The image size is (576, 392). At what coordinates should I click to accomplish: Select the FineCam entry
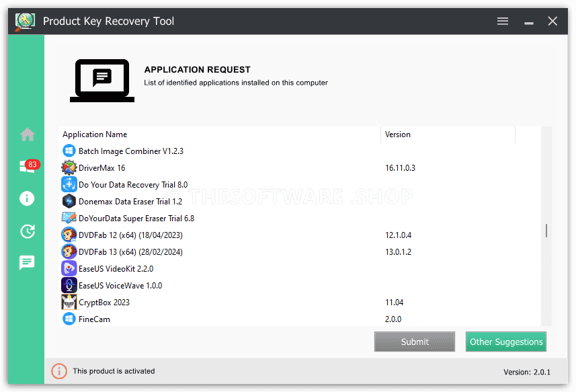click(x=94, y=319)
